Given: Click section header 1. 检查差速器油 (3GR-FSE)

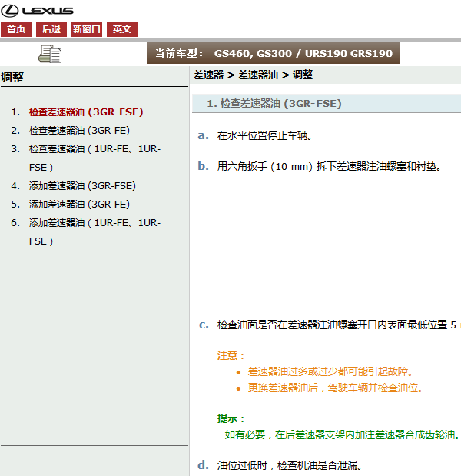Looking at the screenshot, I should (327, 103).
